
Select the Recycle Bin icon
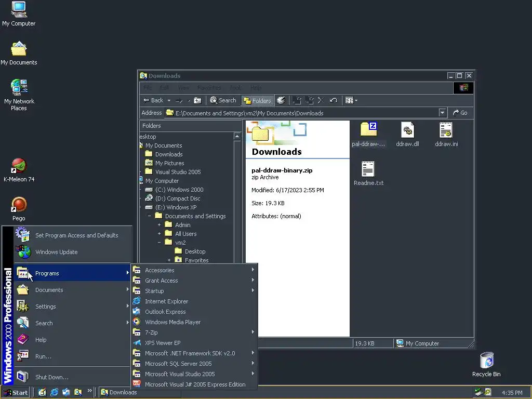[486, 364]
